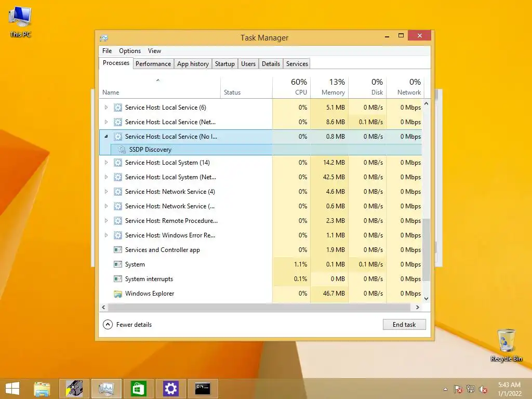Expand Service Host: Local Service (Net...
Viewport: 532px width, 399px height.
pyautogui.click(x=106, y=122)
